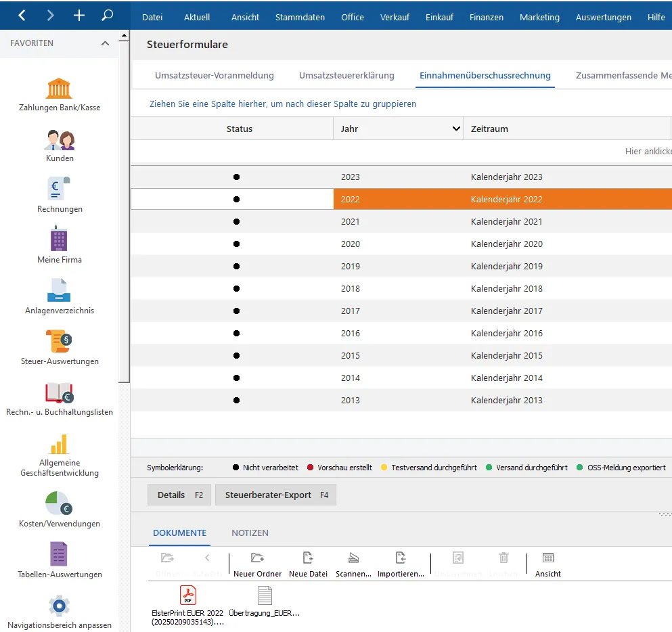Screen dimensions: 672x632
Task: Click the Details F2 button
Action: 179,495
